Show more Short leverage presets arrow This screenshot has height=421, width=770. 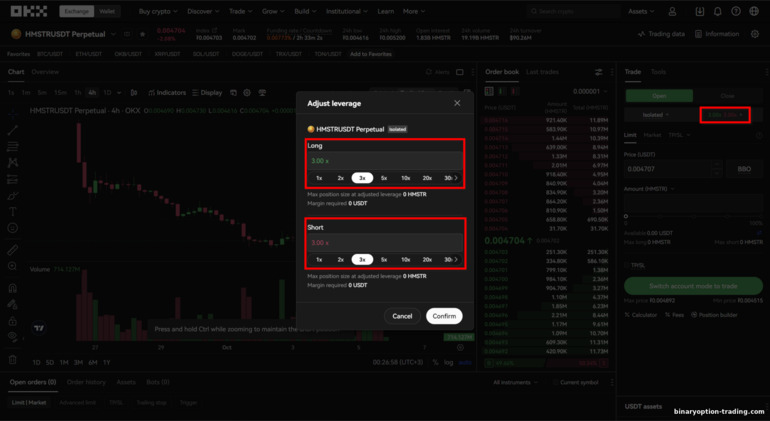[456, 259]
